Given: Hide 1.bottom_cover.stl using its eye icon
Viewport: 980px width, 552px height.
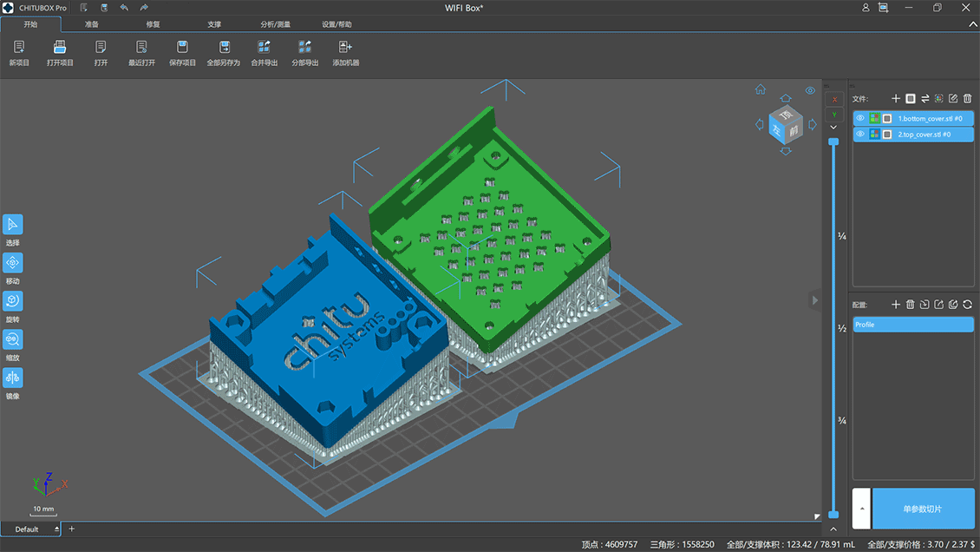Looking at the screenshot, I should (x=860, y=119).
